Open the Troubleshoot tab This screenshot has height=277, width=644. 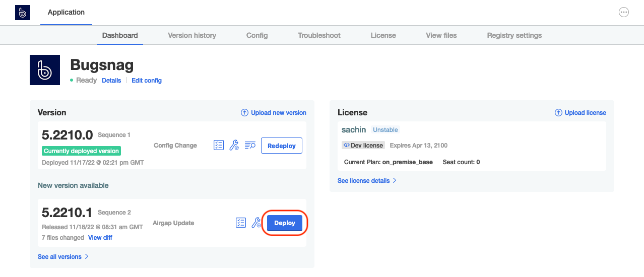coord(319,35)
